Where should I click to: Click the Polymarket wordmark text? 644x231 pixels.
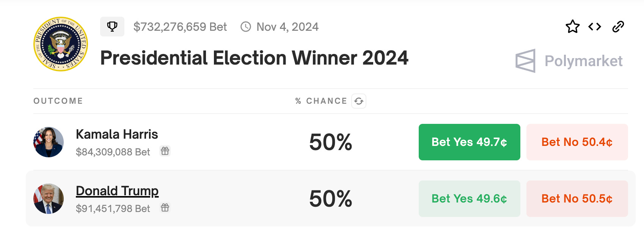[583, 61]
